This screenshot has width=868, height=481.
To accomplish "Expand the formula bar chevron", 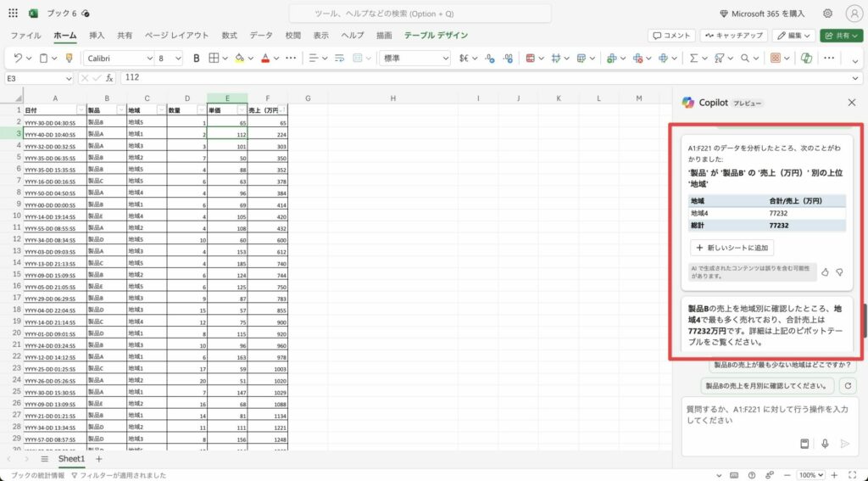I will pos(855,79).
